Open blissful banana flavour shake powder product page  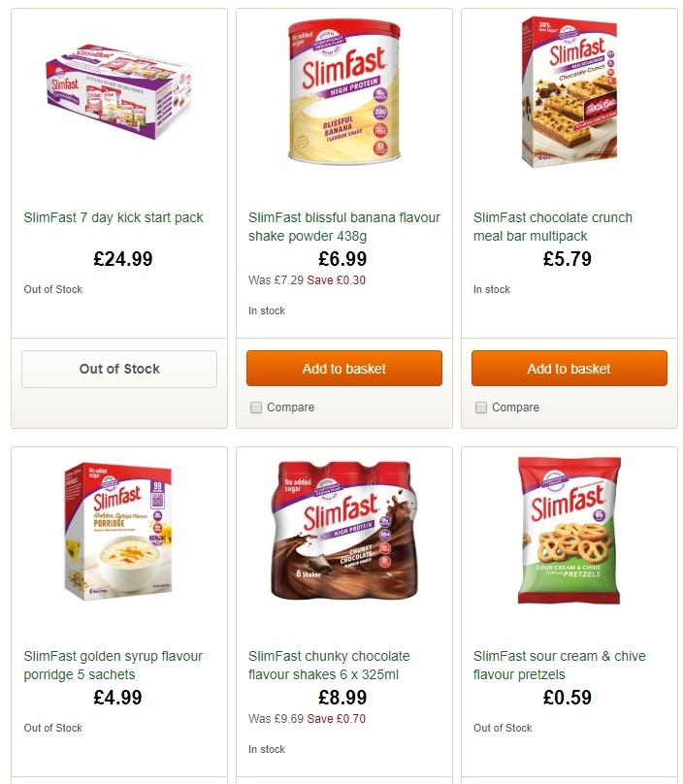[343, 225]
